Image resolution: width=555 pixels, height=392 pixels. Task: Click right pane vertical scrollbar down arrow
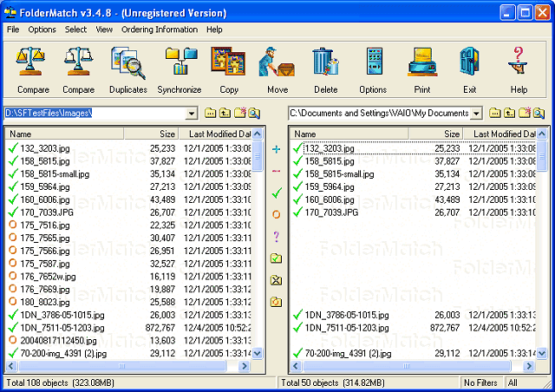(542, 353)
